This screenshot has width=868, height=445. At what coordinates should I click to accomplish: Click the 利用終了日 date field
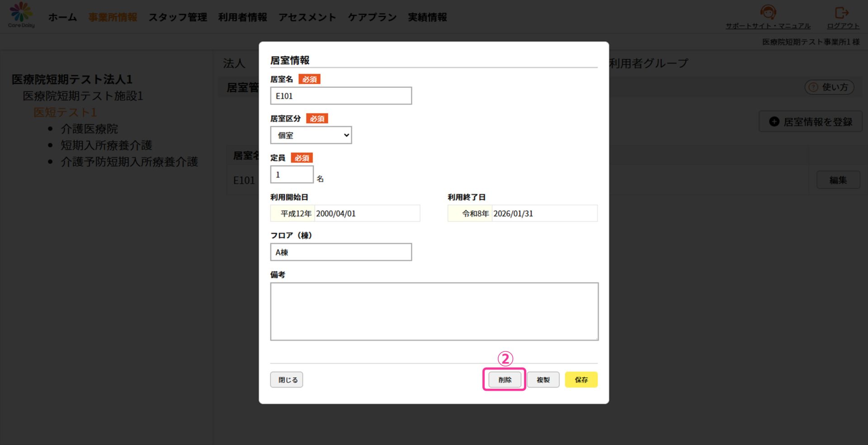[543, 213]
